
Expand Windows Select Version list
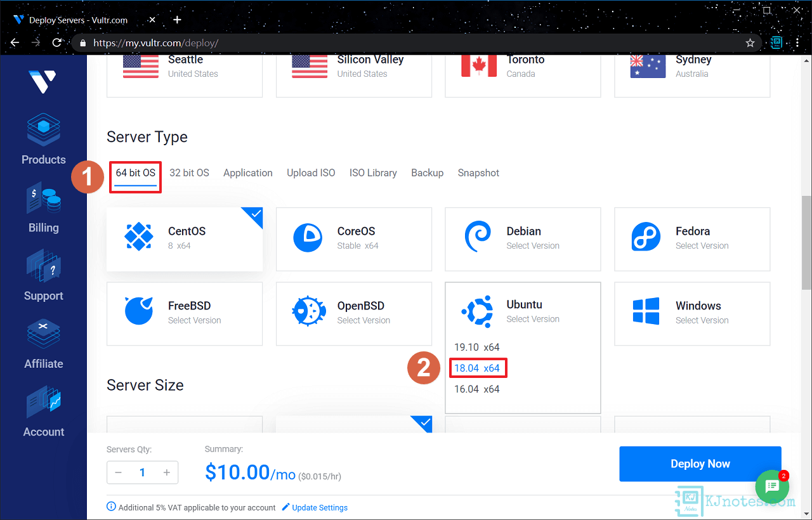click(702, 320)
